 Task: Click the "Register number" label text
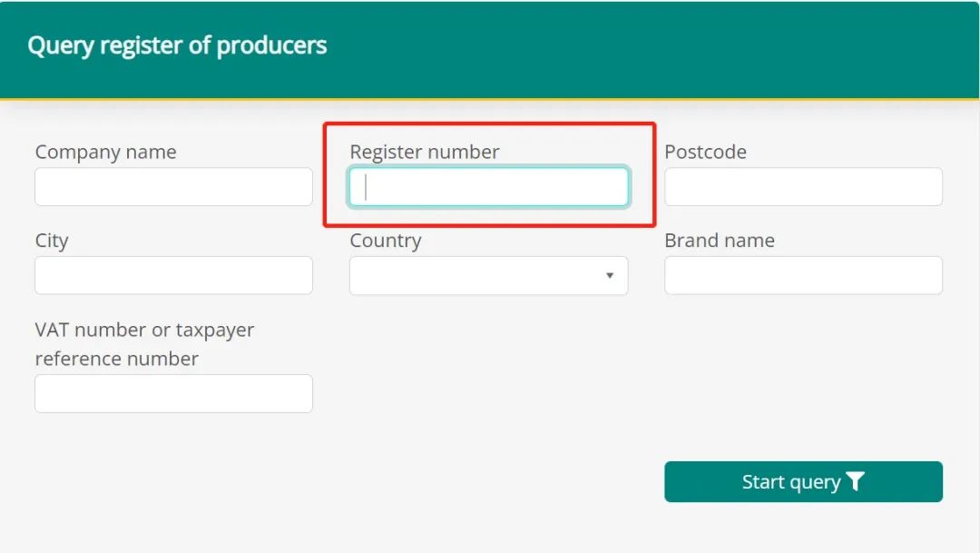pos(424,152)
